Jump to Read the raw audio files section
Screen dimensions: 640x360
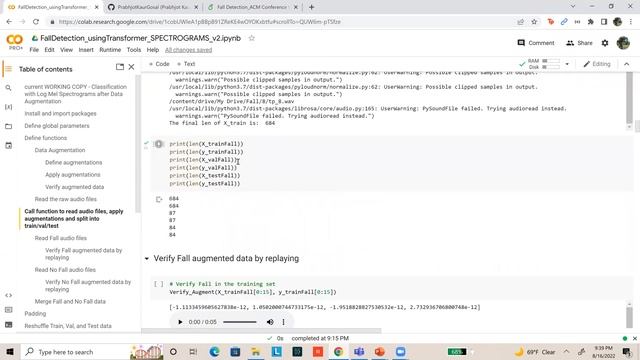pyautogui.click(x=66, y=199)
